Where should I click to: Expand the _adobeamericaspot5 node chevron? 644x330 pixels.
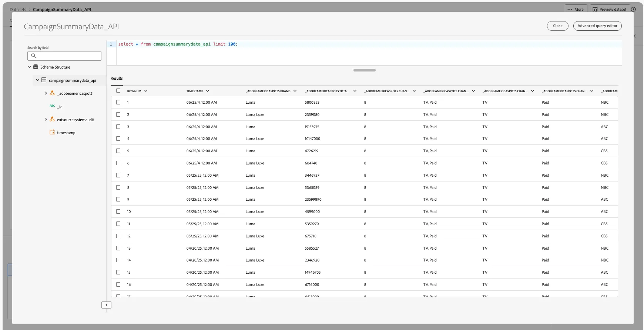pos(46,93)
